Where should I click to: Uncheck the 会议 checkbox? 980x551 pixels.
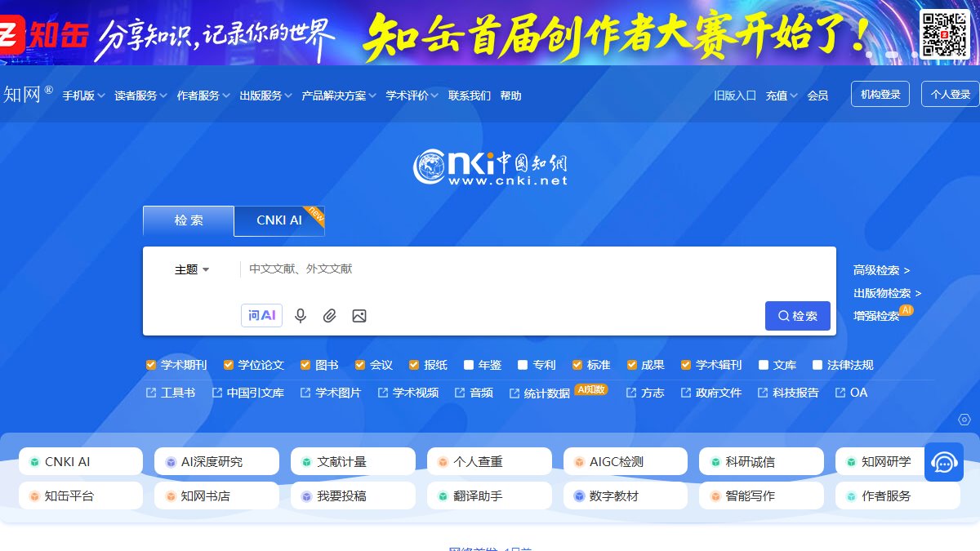(360, 365)
